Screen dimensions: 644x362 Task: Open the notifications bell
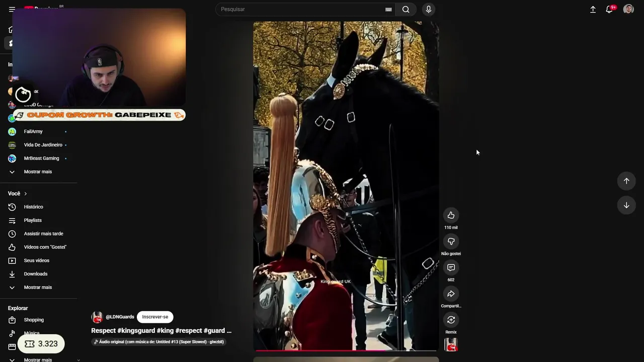609,10
